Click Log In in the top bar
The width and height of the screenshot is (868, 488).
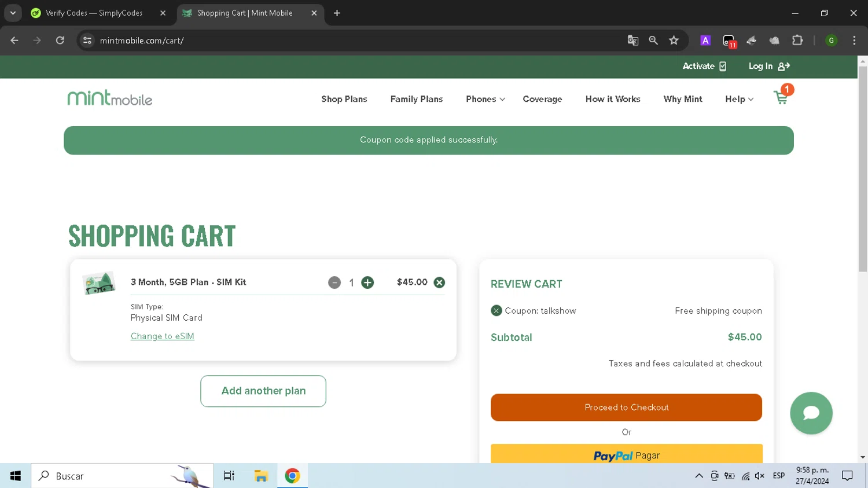[769, 66]
